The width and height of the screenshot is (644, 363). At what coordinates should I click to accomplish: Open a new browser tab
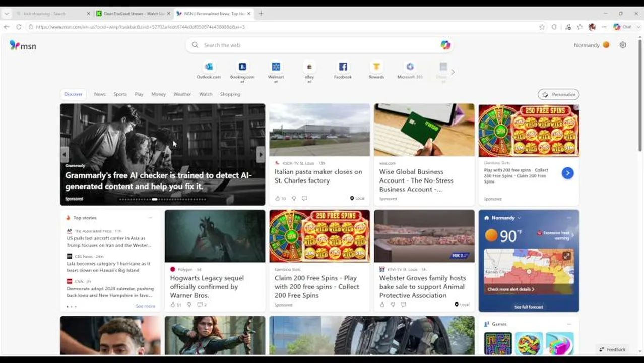(261, 14)
